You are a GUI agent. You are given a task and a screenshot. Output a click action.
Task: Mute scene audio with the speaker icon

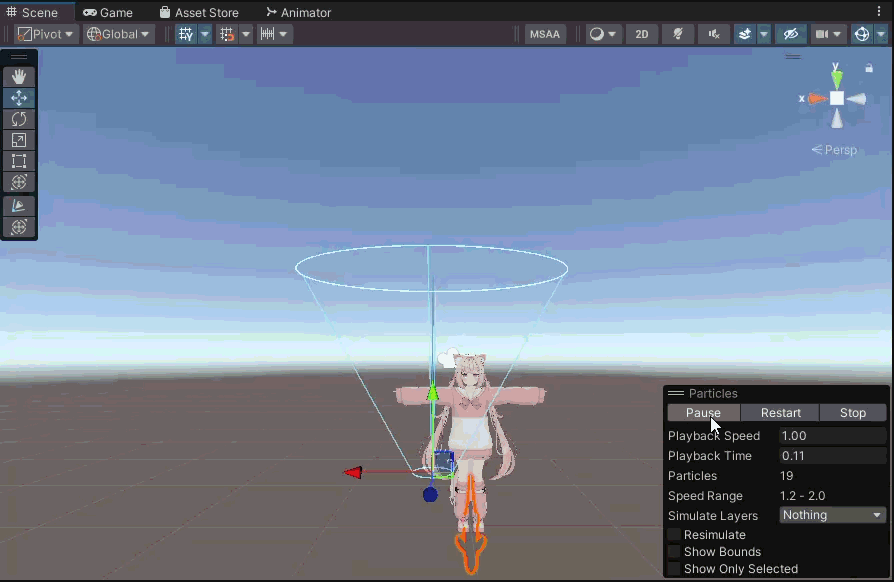713,34
